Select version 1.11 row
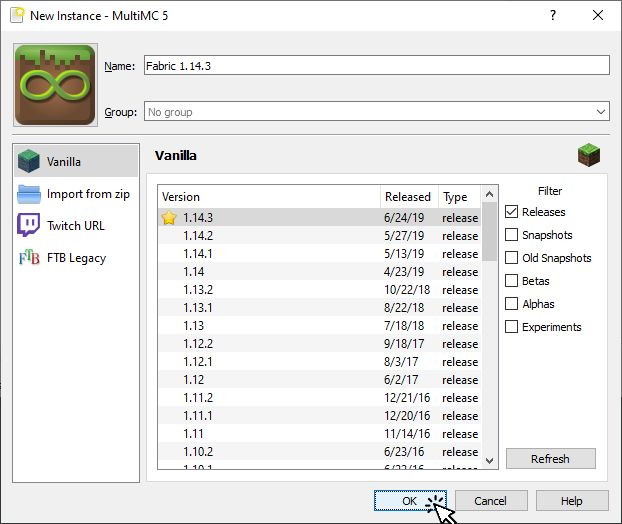This screenshot has height=524, width=622. coord(319,434)
